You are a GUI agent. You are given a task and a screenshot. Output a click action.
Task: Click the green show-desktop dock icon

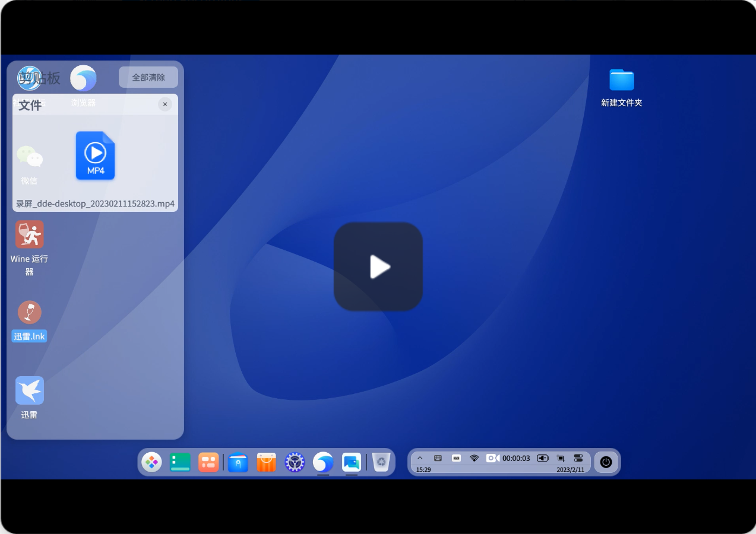coord(180,462)
